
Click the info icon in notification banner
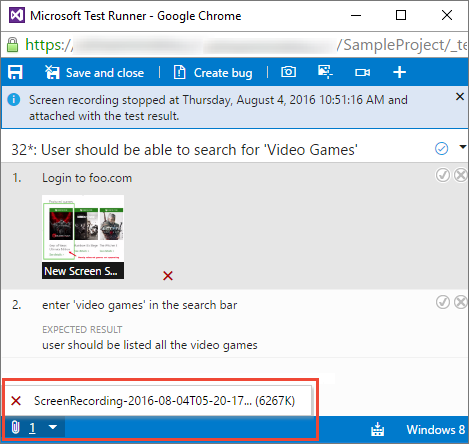(14, 100)
